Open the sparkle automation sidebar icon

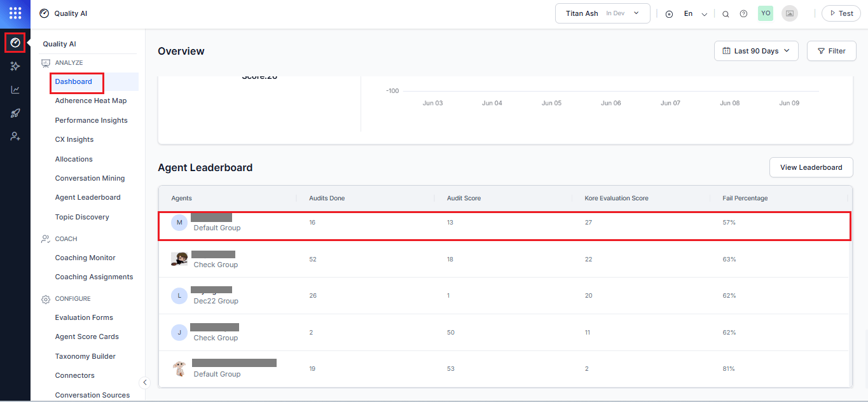pos(15,66)
